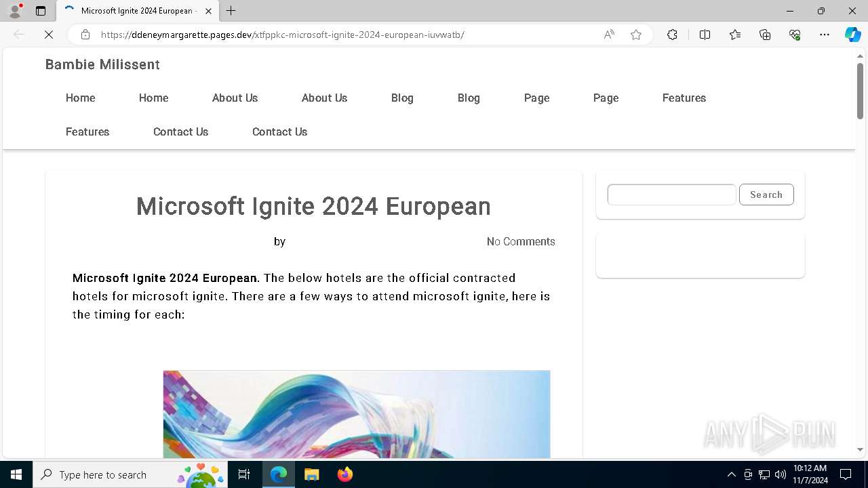Screen dimensions: 868x488
Task: Open the Collections icon
Action: coord(765,35)
